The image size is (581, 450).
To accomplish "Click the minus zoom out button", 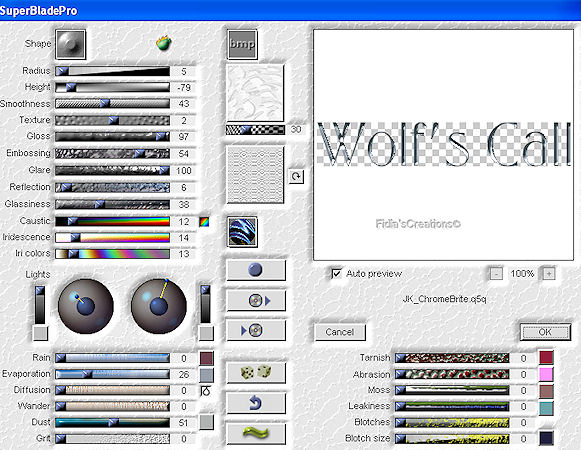I will 496,274.
